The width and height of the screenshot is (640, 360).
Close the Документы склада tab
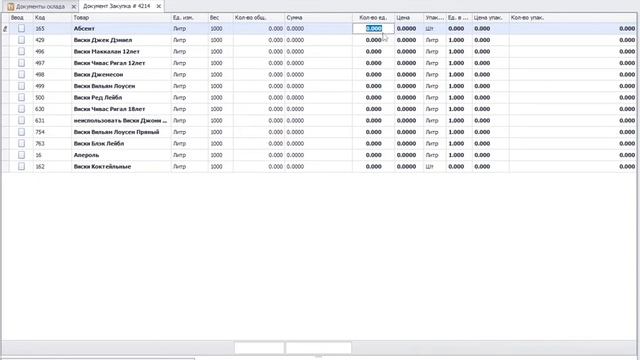click(x=73, y=7)
